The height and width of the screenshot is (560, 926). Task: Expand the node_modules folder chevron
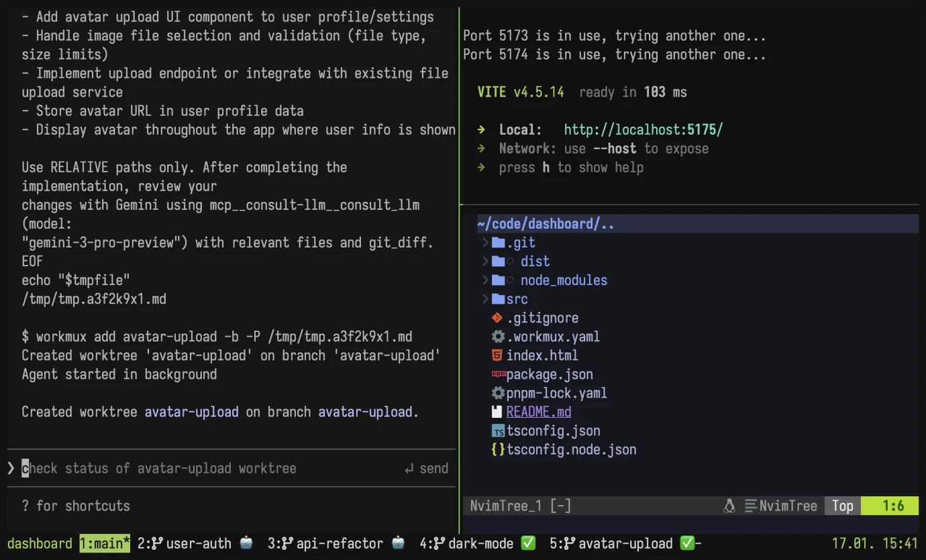point(485,280)
